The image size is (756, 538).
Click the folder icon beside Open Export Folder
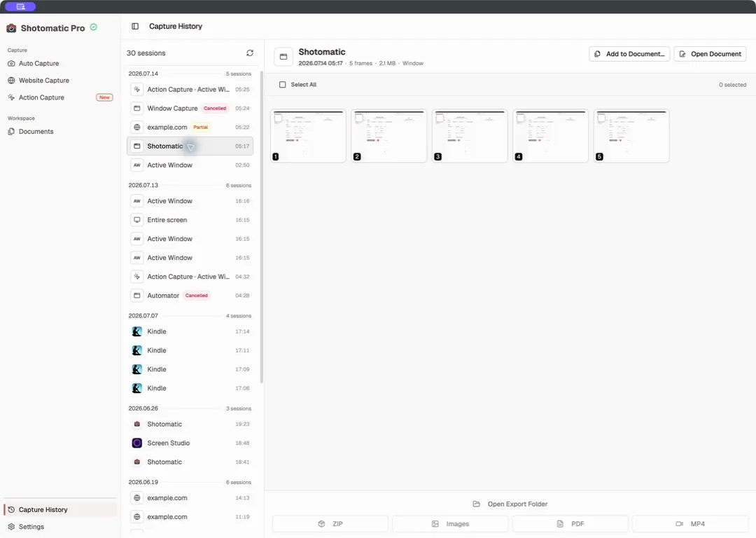point(477,504)
